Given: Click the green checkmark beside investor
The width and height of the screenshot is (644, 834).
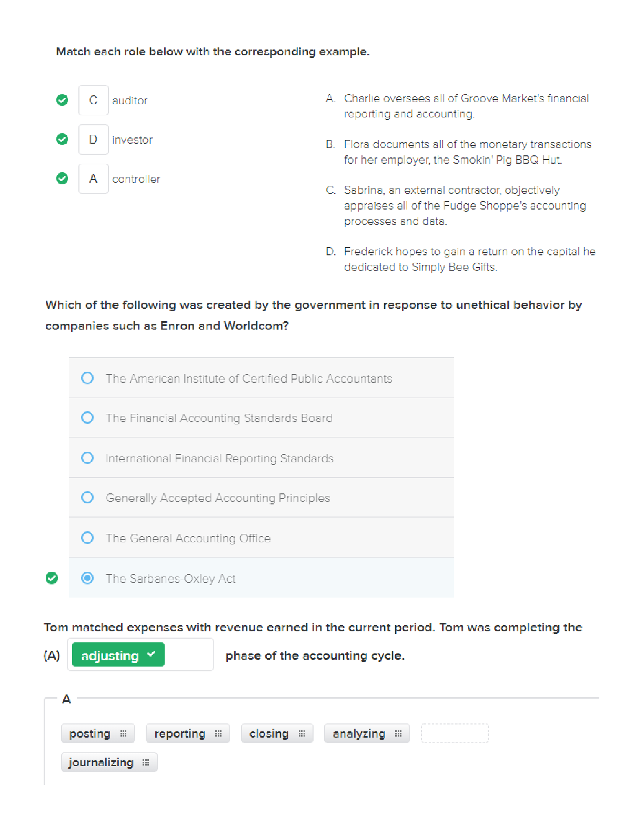Looking at the screenshot, I should point(62,139).
